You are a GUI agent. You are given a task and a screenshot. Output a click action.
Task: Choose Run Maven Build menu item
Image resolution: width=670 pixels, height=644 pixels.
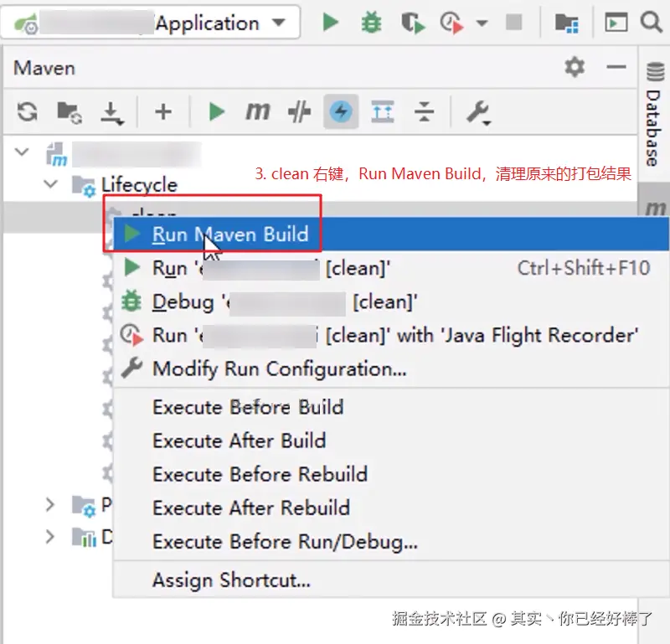point(391,234)
